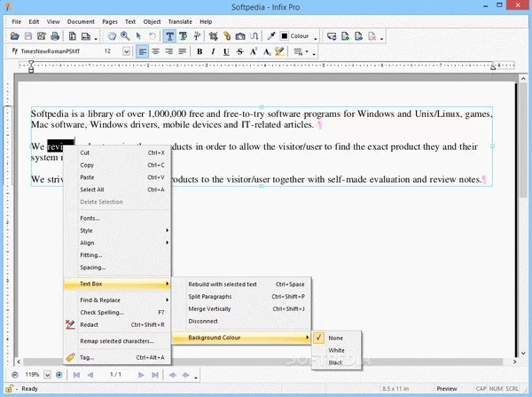
Task: Open the Translate menu
Action: point(180,21)
